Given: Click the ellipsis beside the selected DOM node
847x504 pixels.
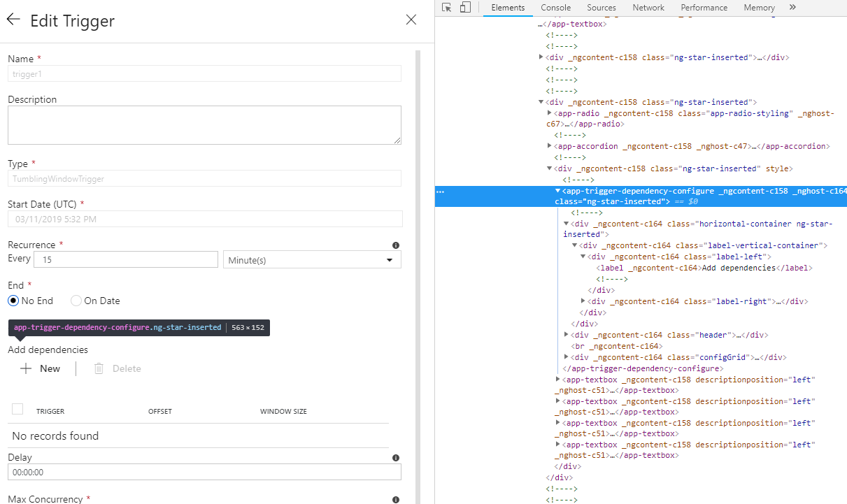Looking at the screenshot, I should [441, 191].
